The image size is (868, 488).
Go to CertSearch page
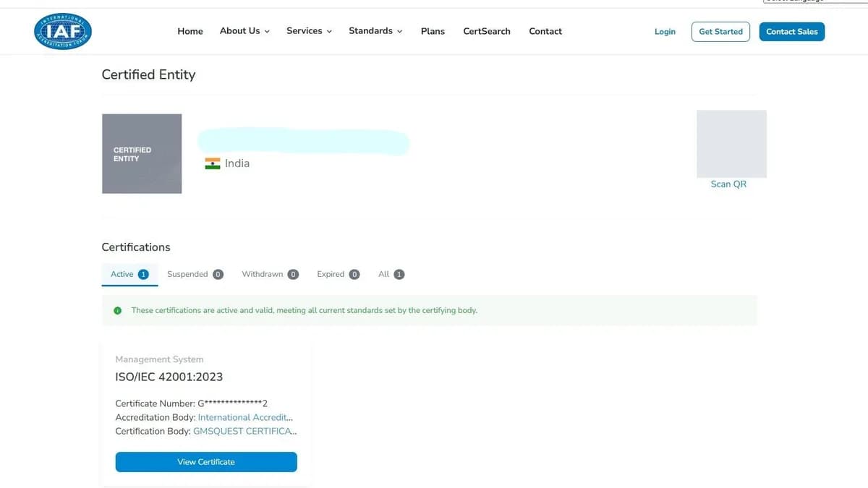pos(487,31)
